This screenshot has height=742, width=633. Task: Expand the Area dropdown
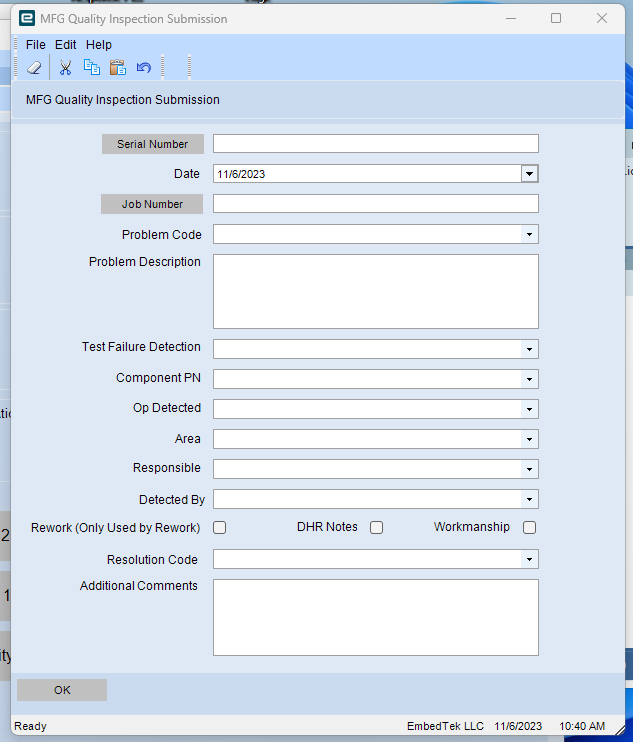529,439
